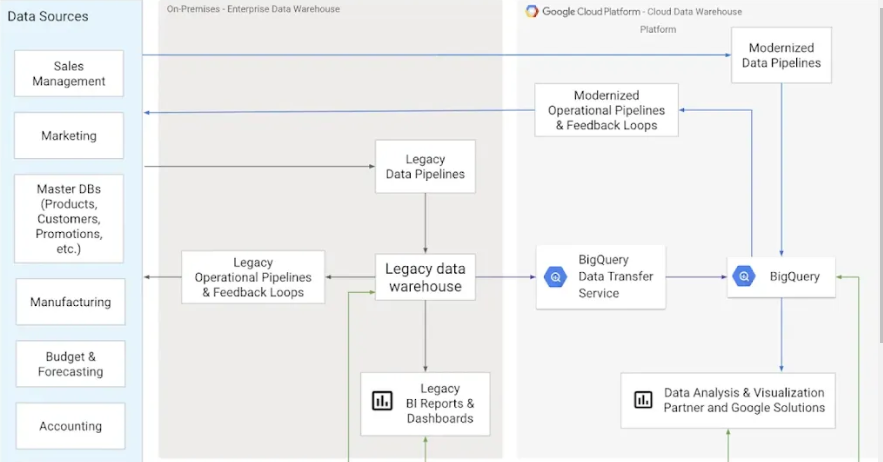Select the Marketing data source box
This screenshot has height=462, width=883.
click(69, 136)
